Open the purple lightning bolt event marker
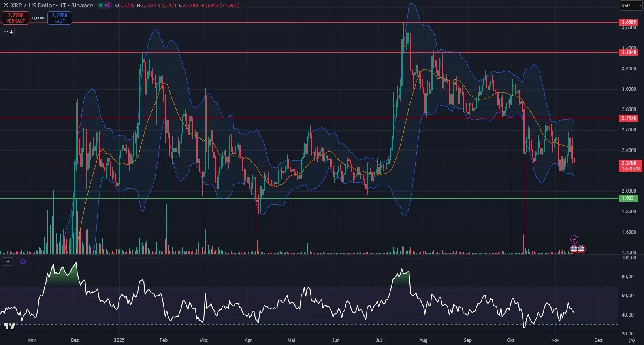 [x=574, y=239]
